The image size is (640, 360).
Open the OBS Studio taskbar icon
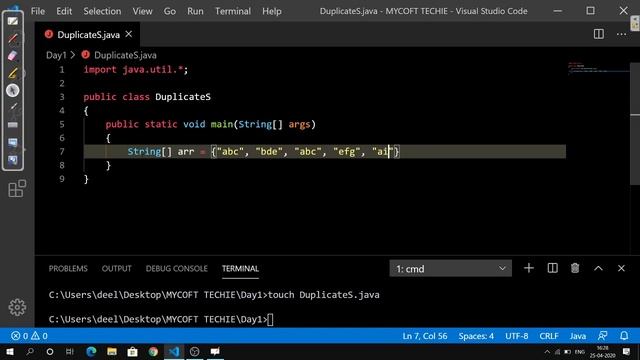[194, 351]
